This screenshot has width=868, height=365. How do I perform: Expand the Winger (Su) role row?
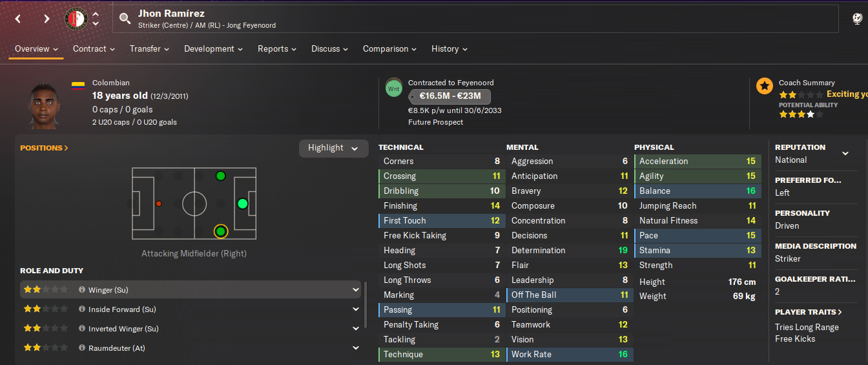pos(355,289)
